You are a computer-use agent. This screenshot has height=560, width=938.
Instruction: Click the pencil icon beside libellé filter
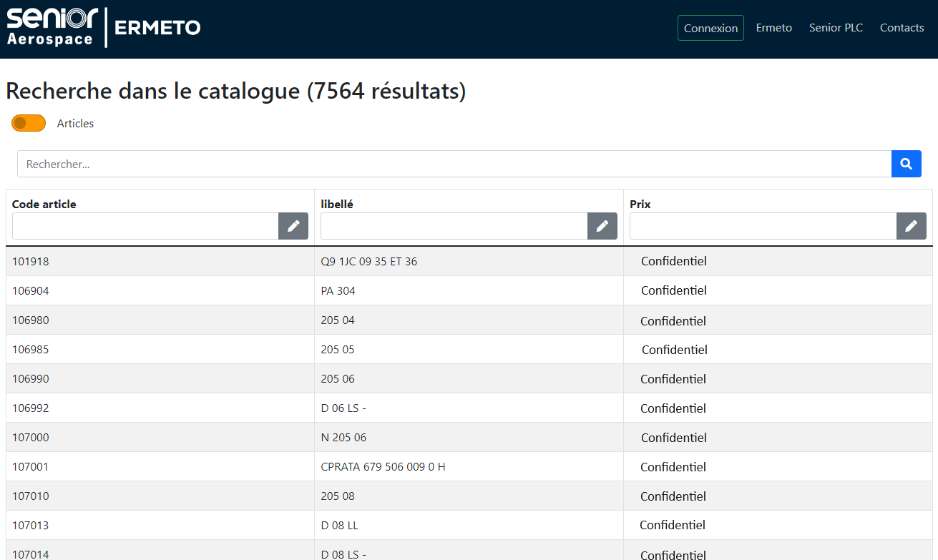click(x=602, y=226)
